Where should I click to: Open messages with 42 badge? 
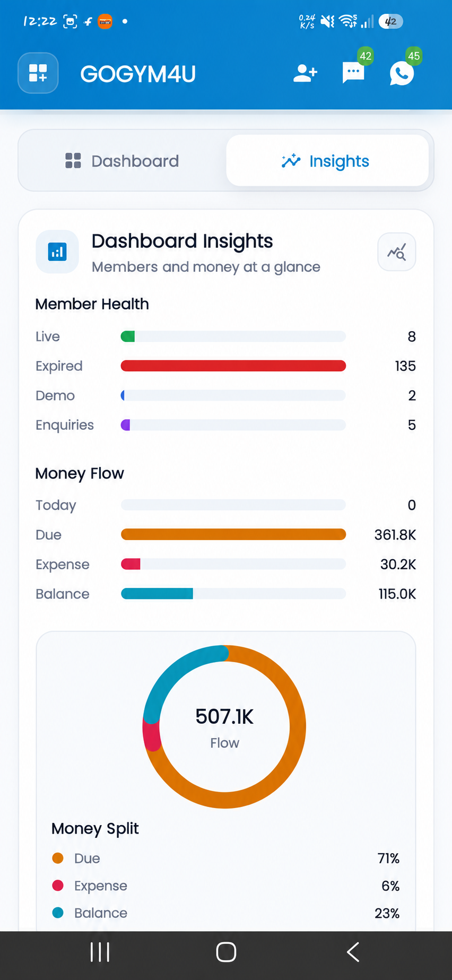click(x=353, y=73)
